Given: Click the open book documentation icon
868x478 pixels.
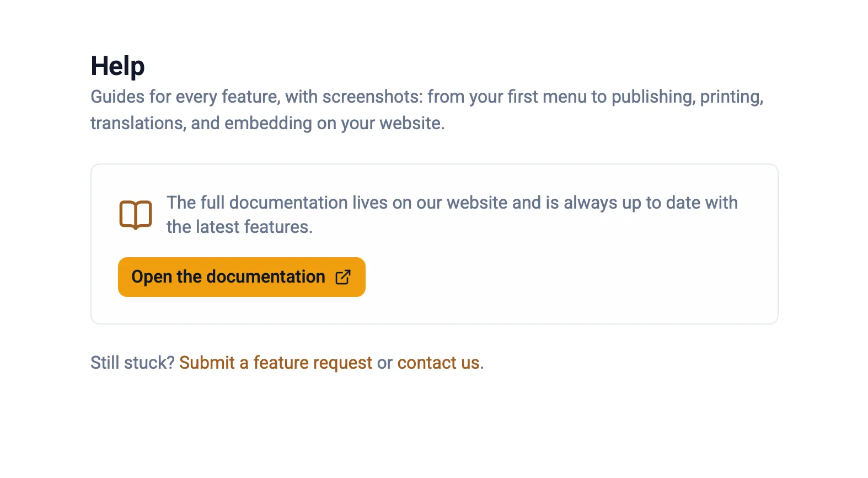Looking at the screenshot, I should pos(136,215).
